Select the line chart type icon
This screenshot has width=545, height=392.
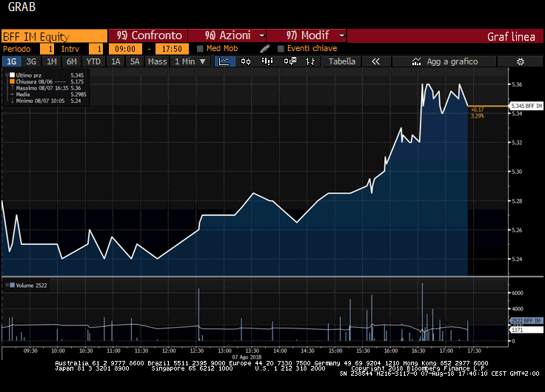[224, 61]
